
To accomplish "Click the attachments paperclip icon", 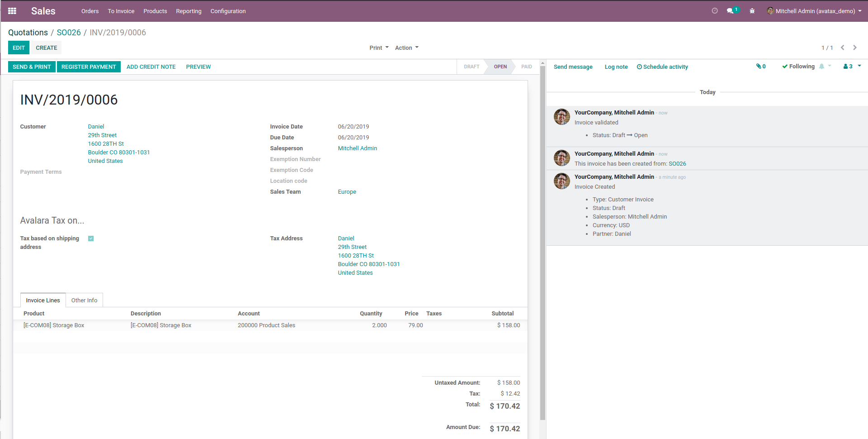I will click(x=761, y=67).
